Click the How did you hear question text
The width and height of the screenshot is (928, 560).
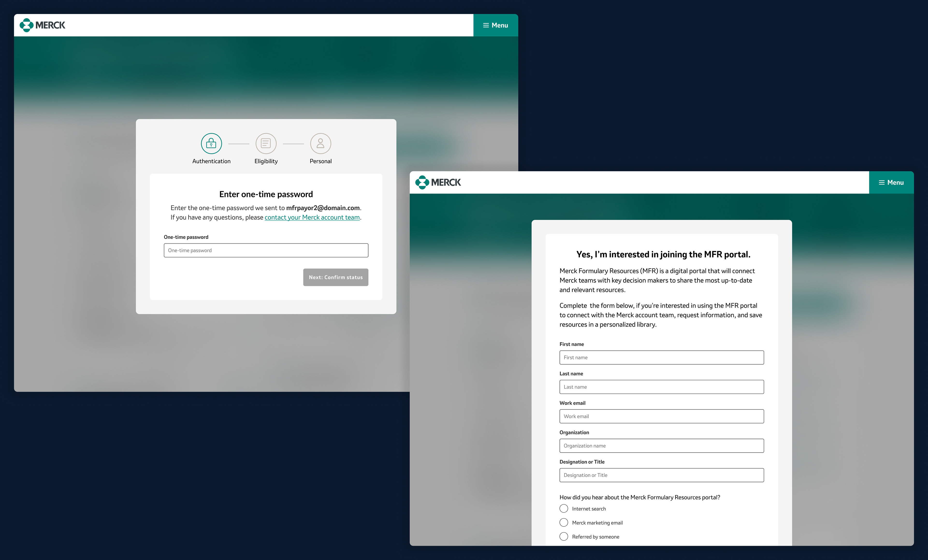[x=639, y=497]
